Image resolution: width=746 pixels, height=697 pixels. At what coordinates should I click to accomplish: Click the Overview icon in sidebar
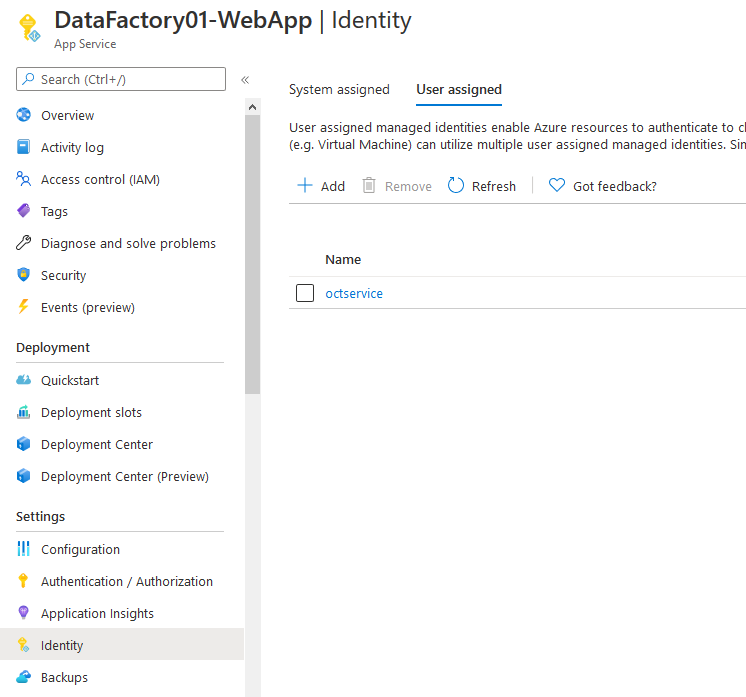[24, 115]
